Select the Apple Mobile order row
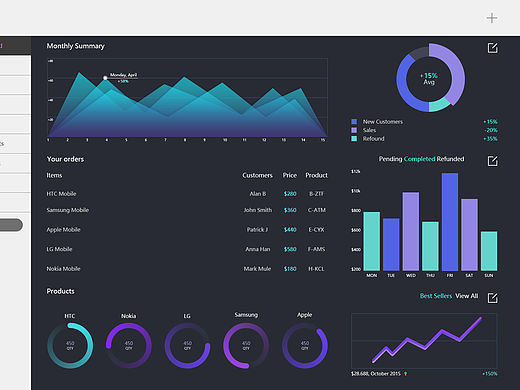Screen dimensions: 520x390 187,229
